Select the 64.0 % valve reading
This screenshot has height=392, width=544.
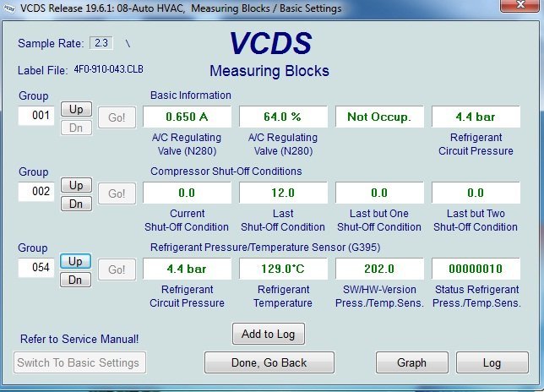283,117
